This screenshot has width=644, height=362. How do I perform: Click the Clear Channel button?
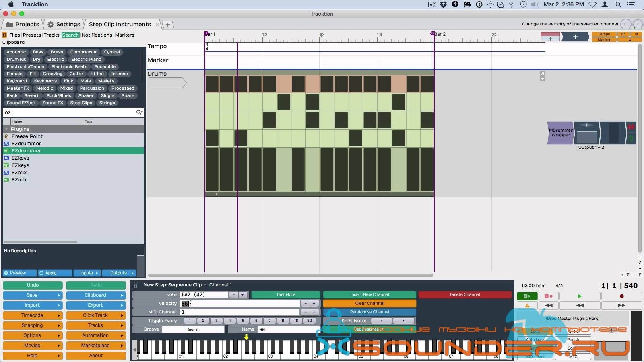click(x=369, y=304)
